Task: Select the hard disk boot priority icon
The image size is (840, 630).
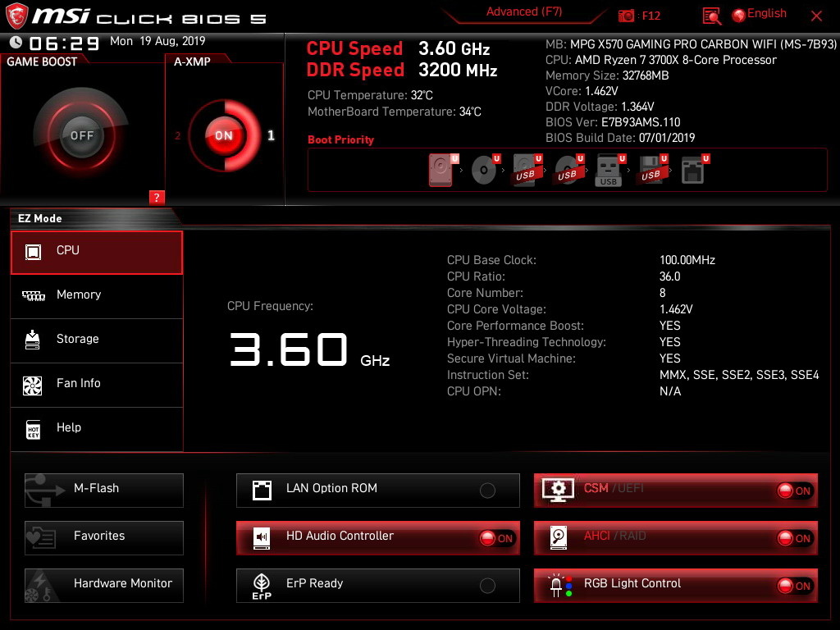Action: 441,170
